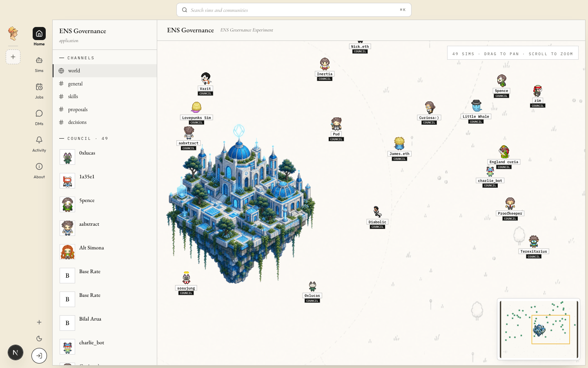The height and width of the screenshot is (368, 588).
Task: Toggle dark mode with the moon icon
Action: tap(39, 339)
